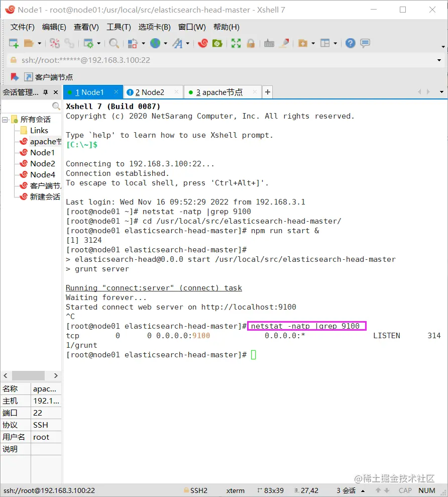The height and width of the screenshot is (497, 448).
Task: Click the color scheme toolbar icon
Action: [133, 43]
